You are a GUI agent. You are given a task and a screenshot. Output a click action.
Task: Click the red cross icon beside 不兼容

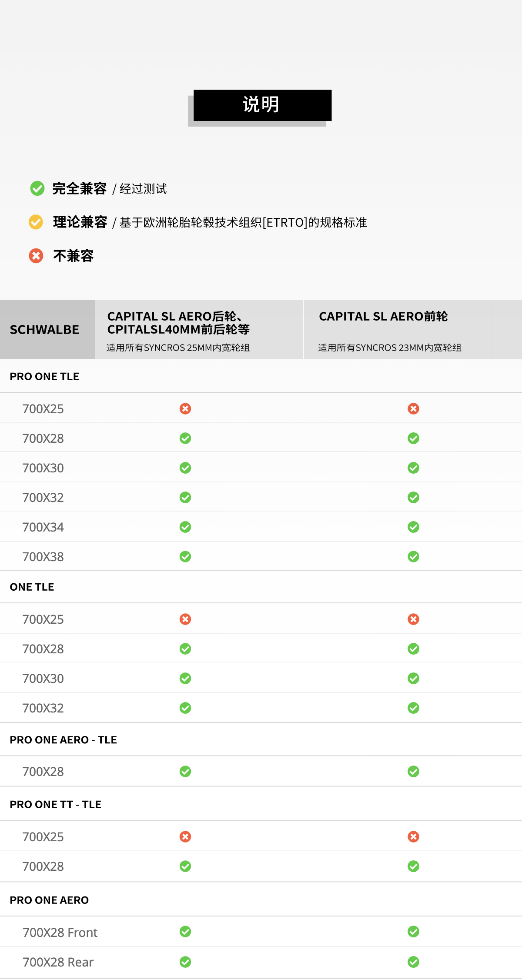point(36,256)
